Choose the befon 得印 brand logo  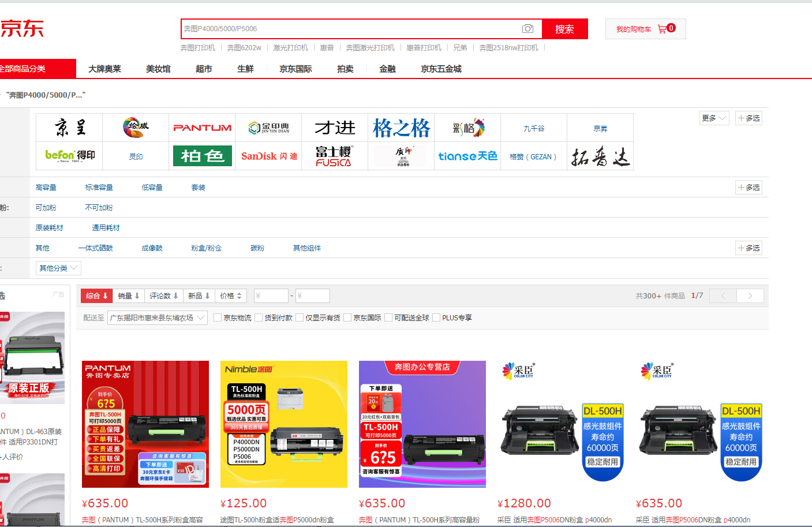pyautogui.click(x=69, y=156)
